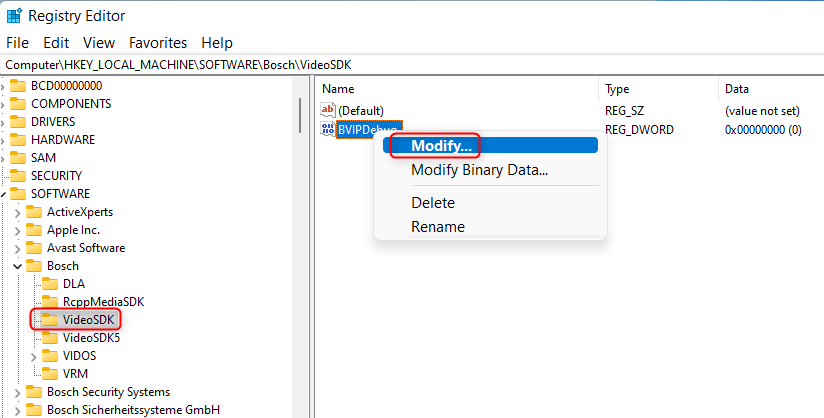Open the Favorites menu
The image size is (824, 418).
coord(158,43)
